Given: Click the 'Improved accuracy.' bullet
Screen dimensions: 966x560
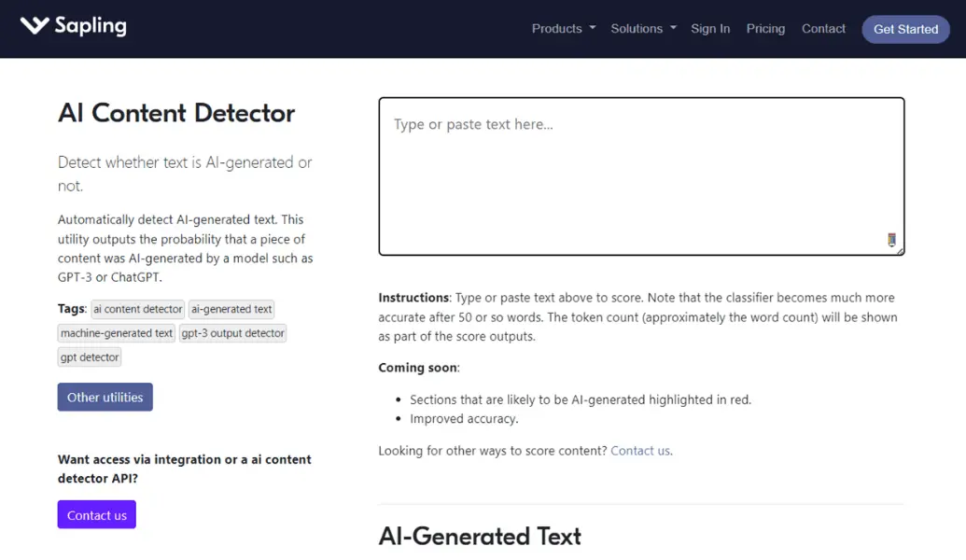Looking at the screenshot, I should pyautogui.click(x=464, y=418).
